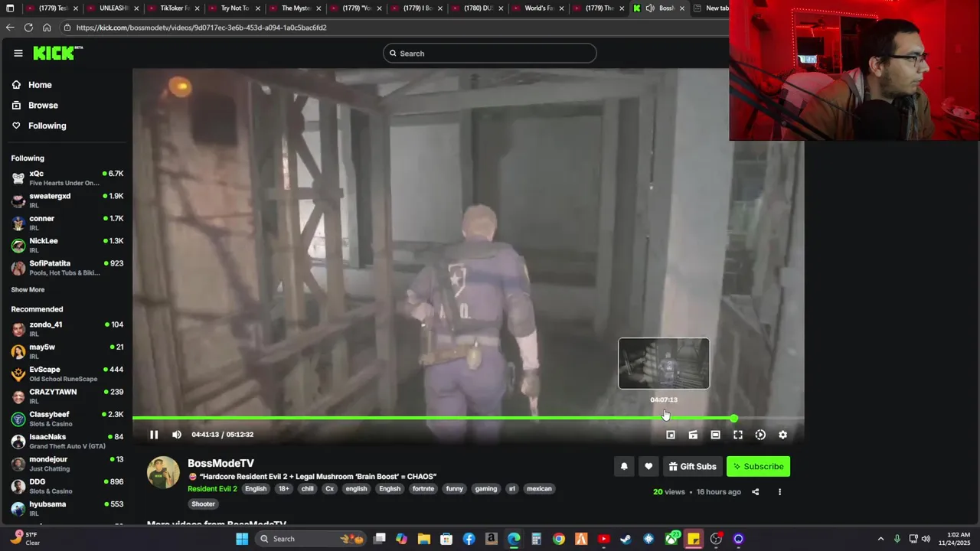Open the playback speed control
The image size is (980, 551).
pos(760,435)
